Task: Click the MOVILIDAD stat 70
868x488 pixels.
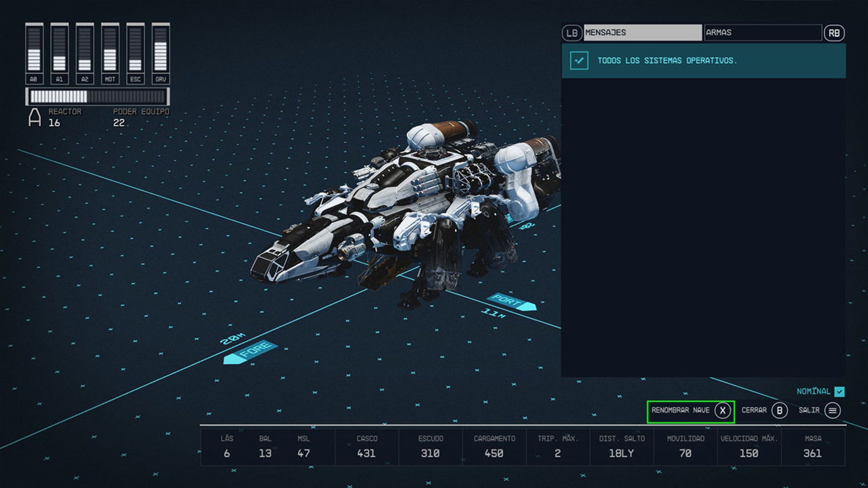Action: pyautogui.click(x=685, y=446)
